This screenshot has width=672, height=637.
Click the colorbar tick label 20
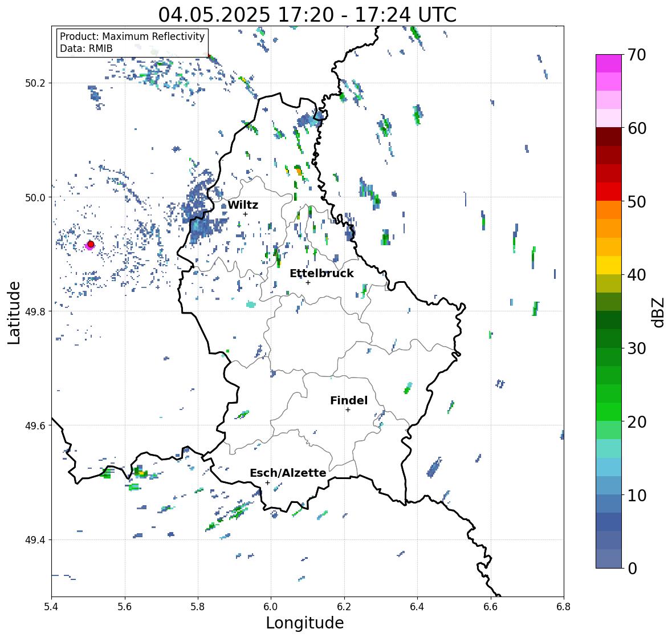637,422
